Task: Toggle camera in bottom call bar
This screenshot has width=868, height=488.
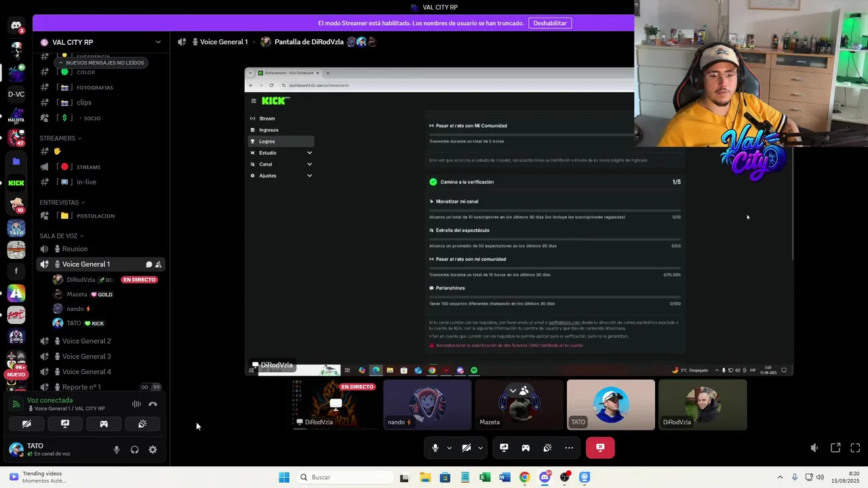Action: [x=467, y=447]
